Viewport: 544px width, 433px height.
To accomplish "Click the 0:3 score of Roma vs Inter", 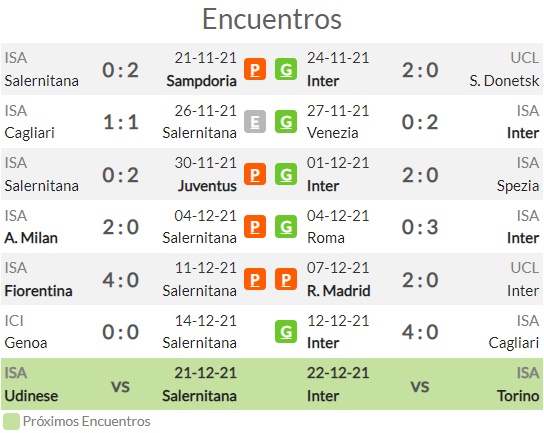I will pos(420,227).
